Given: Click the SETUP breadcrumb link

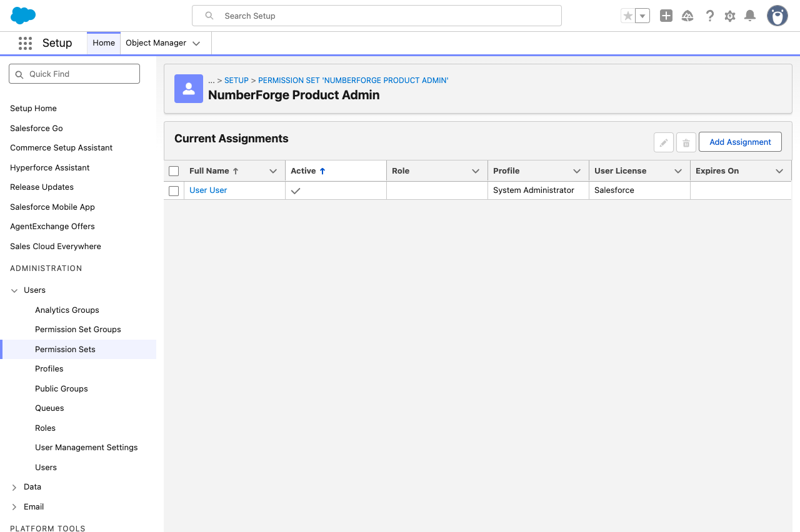Looking at the screenshot, I should click(x=236, y=81).
